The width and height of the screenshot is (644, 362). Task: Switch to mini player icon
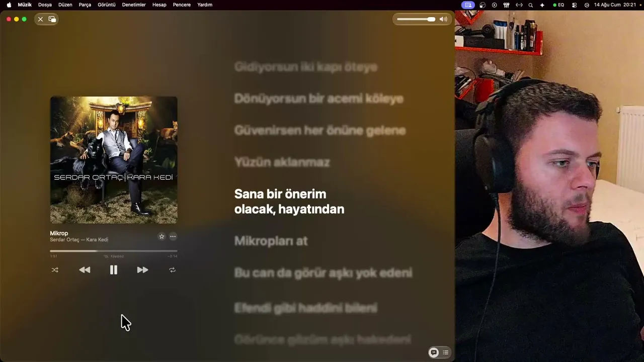pos(52,19)
